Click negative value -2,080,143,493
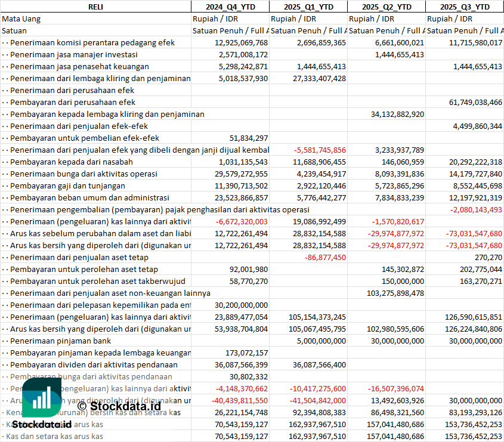The width and height of the screenshot is (504, 442). tap(476, 209)
